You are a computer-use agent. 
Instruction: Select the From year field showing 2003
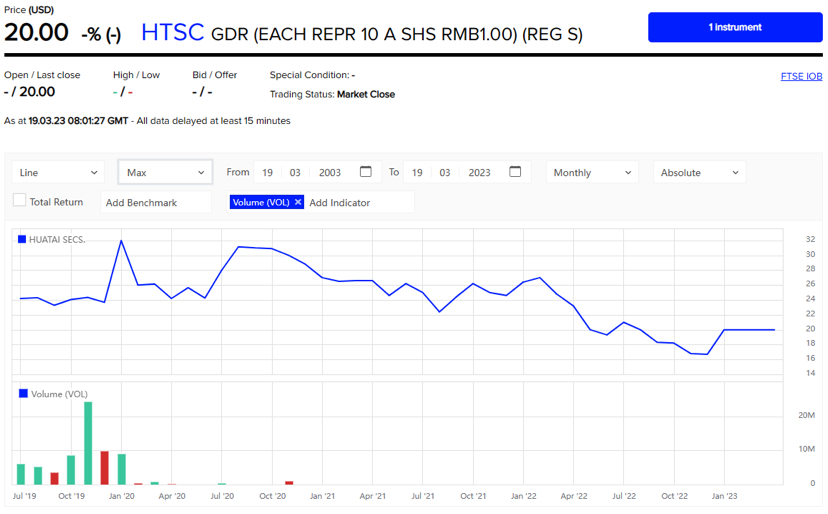pos(330,173)
